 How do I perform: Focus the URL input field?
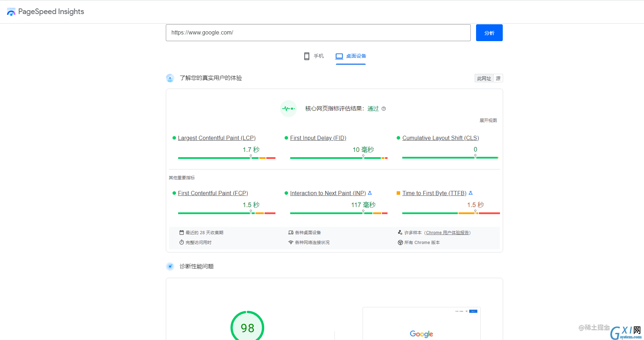[318, 33]
